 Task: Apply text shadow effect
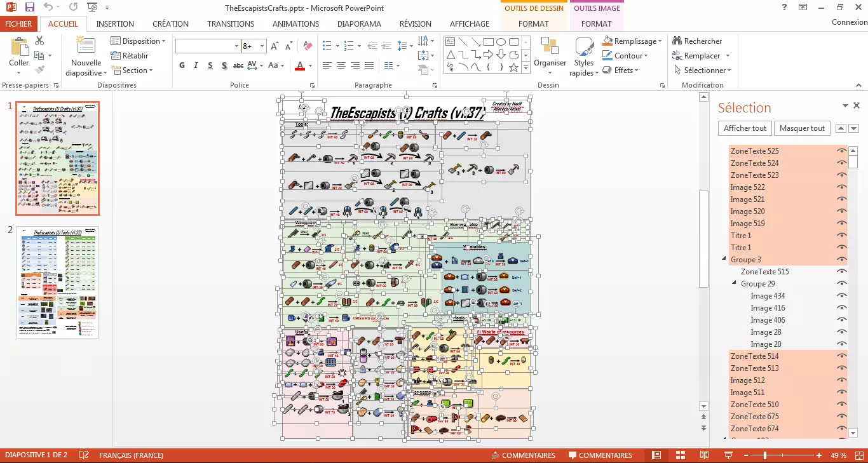[224, 65]
